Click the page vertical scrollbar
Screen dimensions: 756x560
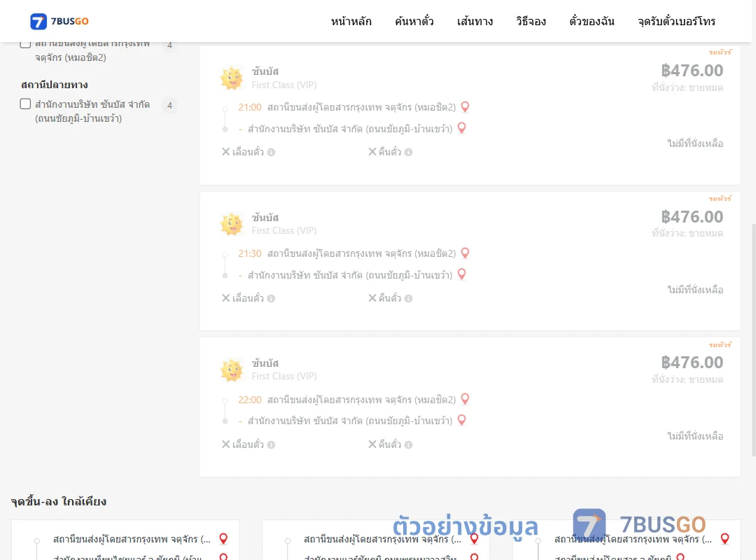click(753, 337)
